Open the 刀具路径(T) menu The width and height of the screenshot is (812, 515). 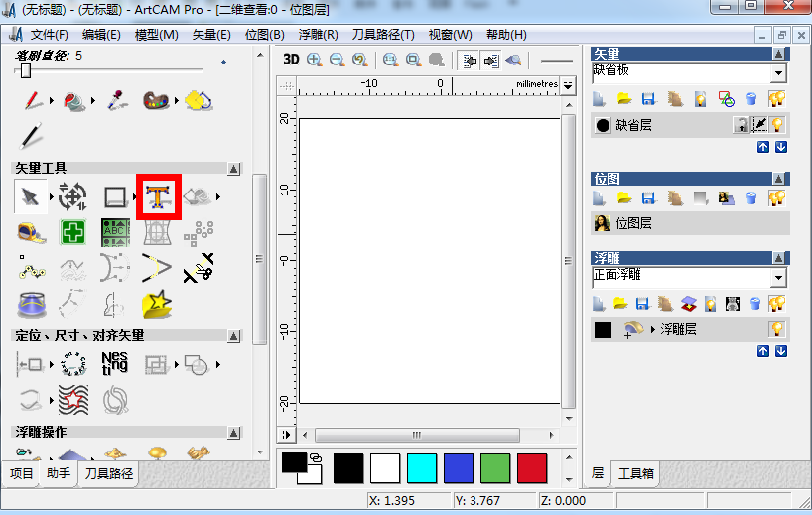[383, 35]
